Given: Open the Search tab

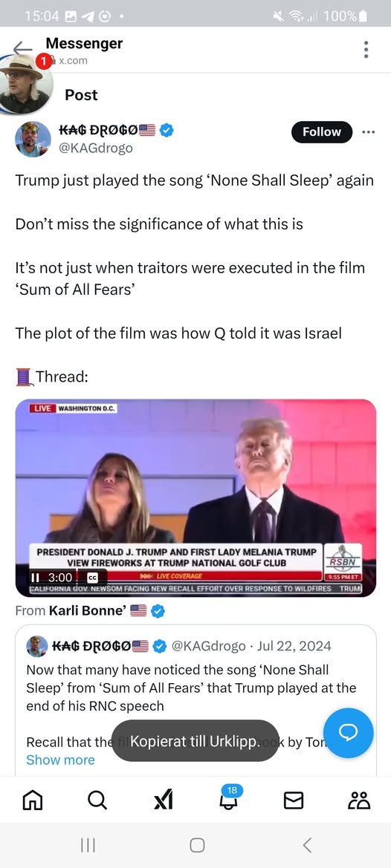Looking at the screenshot, I should point(97,800).
